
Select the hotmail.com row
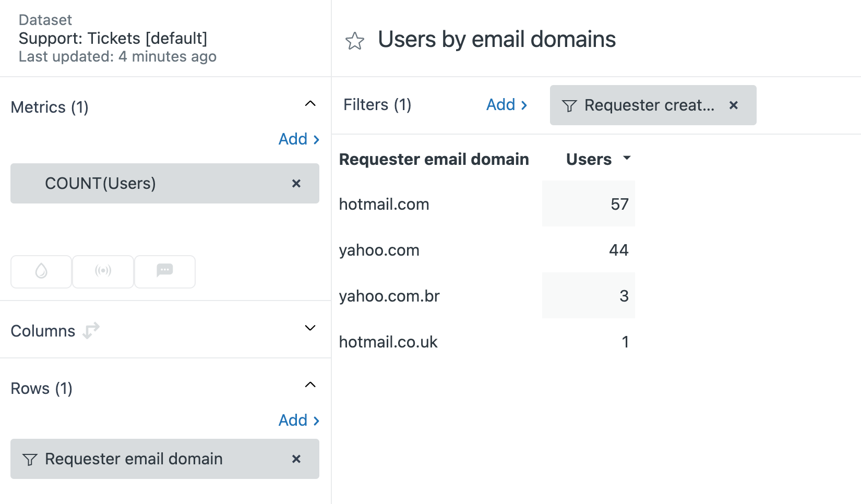[x=384, y=204]
